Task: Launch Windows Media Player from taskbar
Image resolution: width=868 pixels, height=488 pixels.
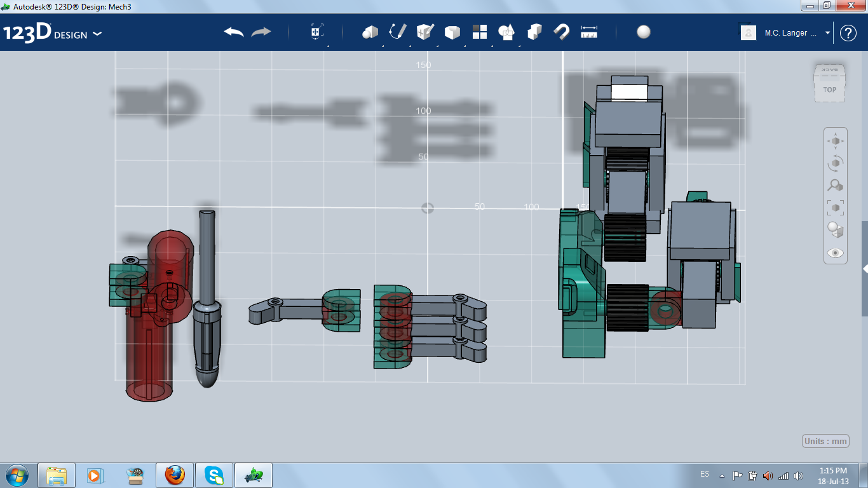Action: click(95, 475)
